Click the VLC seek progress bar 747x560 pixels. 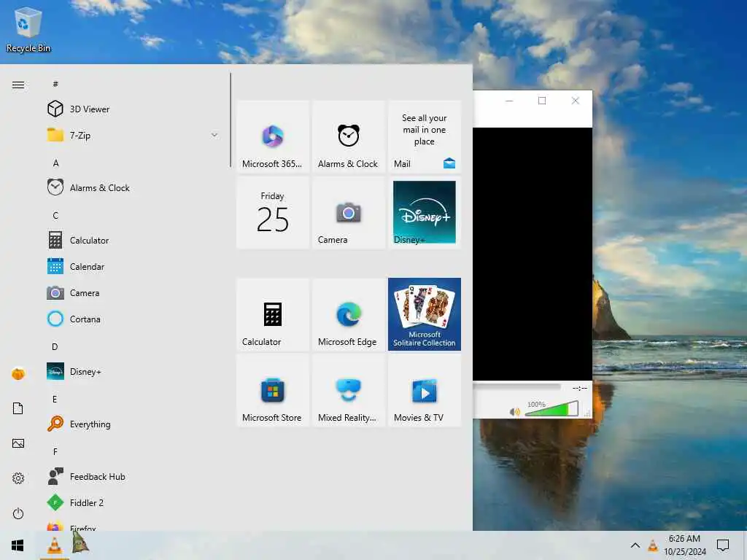click(x=517, y=387)
